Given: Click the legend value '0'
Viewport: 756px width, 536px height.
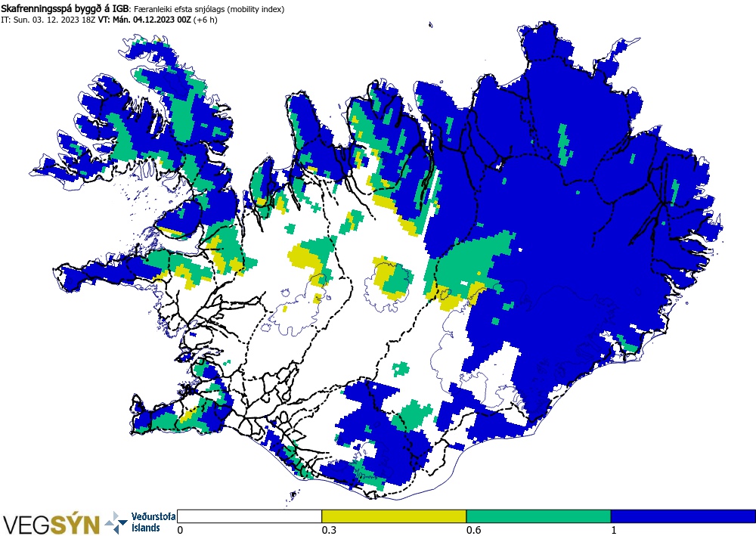Looking at the screenshot, I should coord(181,530).
